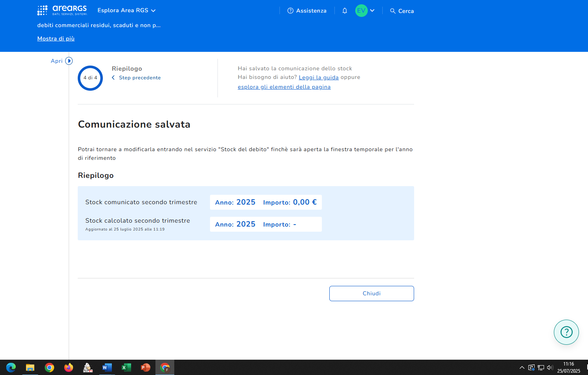The width and height of the screenshot is (588, 375).
Task: Click the AreaRGS logo
Action: pyautogui.click(x=62, y=10)
